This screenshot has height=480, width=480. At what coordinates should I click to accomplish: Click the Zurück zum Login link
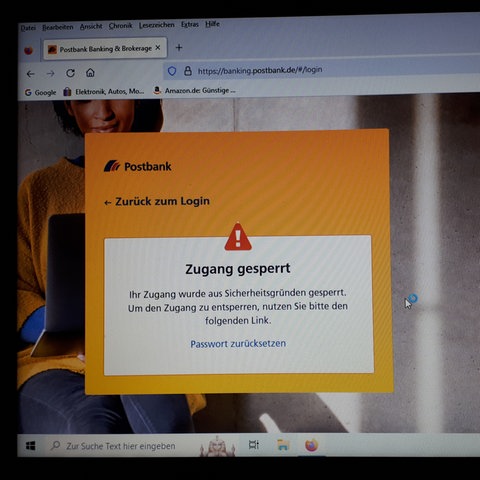point(157,201)
